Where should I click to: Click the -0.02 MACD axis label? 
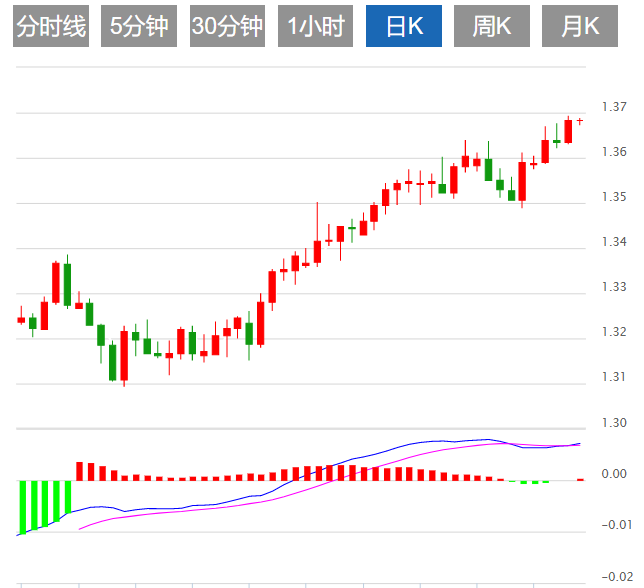(x=616, y=577)
